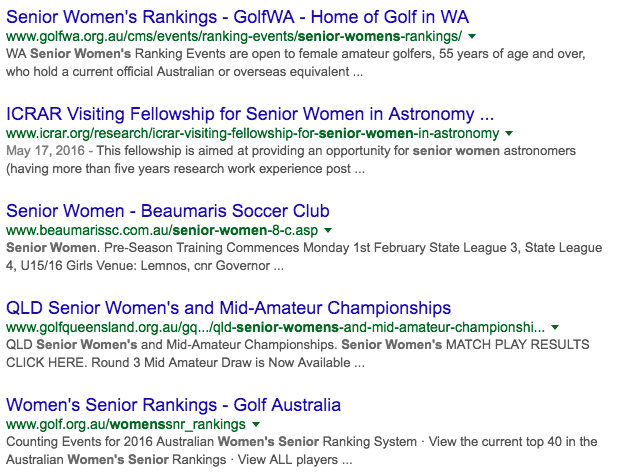Open Women's Senior Rankings - Golf Australia result

[x=173, y=405]
